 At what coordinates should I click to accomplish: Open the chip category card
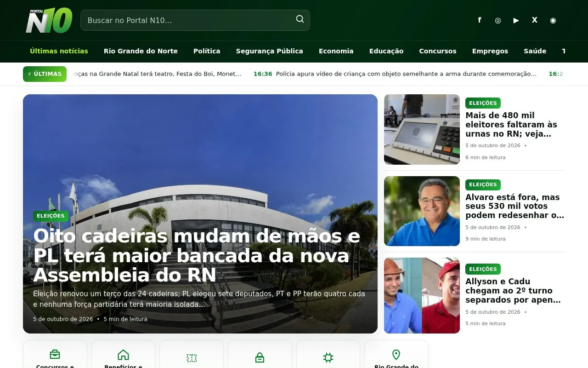pos(328,354)
